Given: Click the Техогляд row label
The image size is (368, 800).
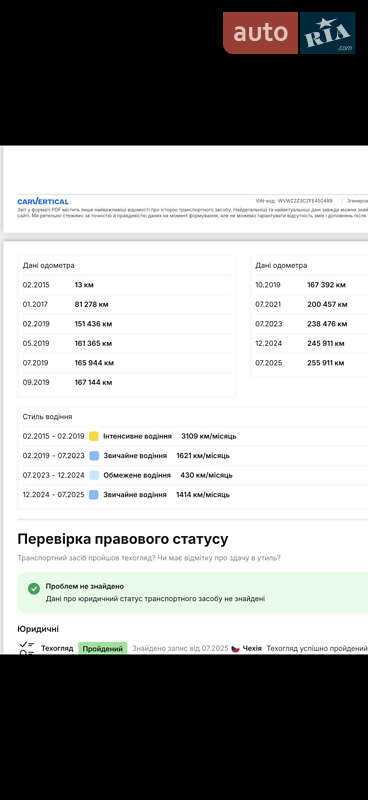Looking at the screenshot, I should click(x=57, y=648).
